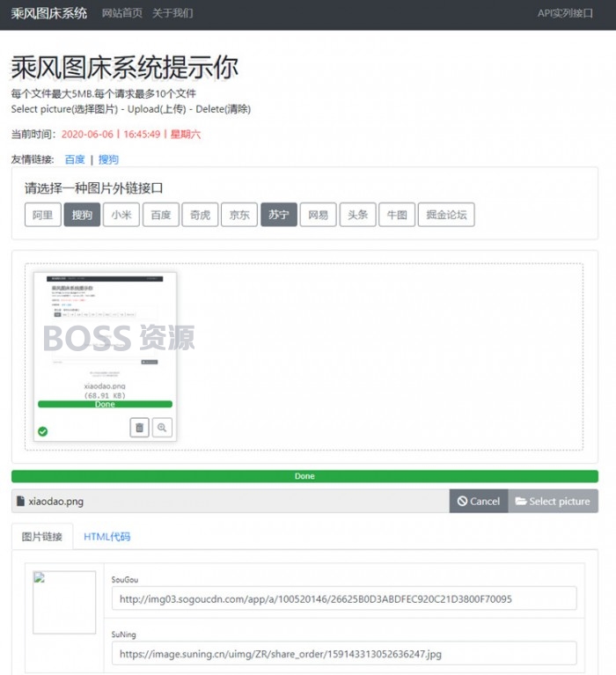
Task: Click the (68.91 KB) file size text
Action: tap(105, 395)
